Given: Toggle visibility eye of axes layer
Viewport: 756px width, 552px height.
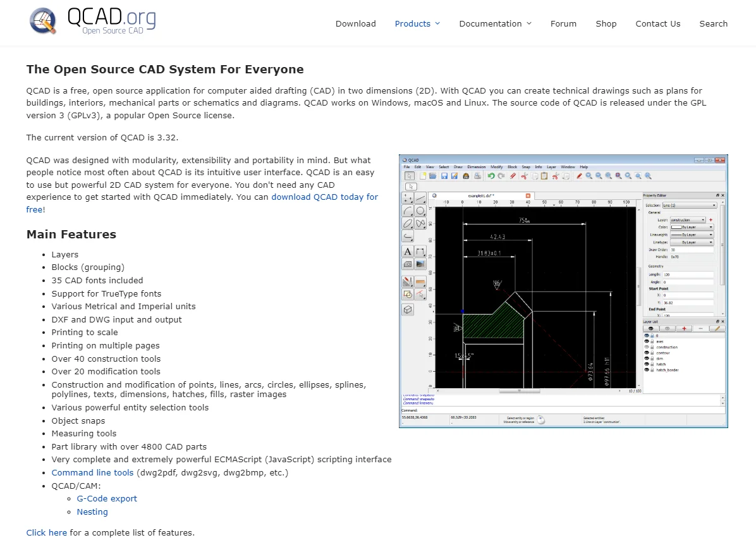Looking at the screenshot, I should point(647,341).
